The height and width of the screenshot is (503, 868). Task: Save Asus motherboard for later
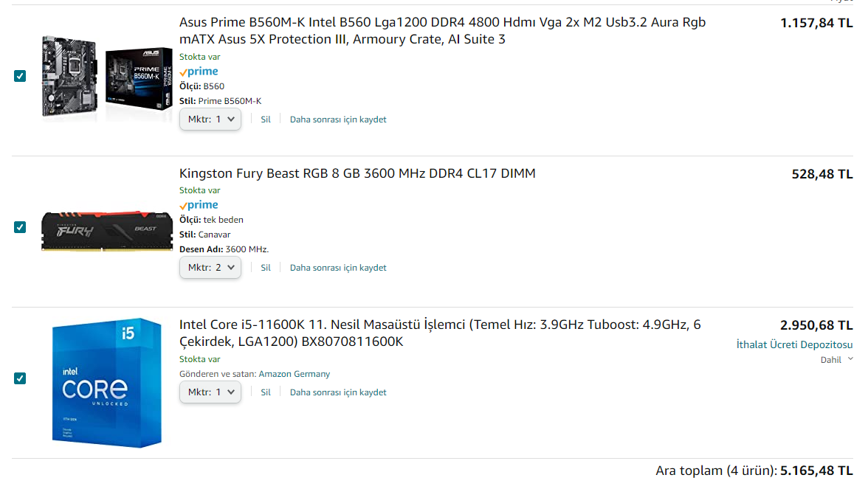(x=338, y=119)
